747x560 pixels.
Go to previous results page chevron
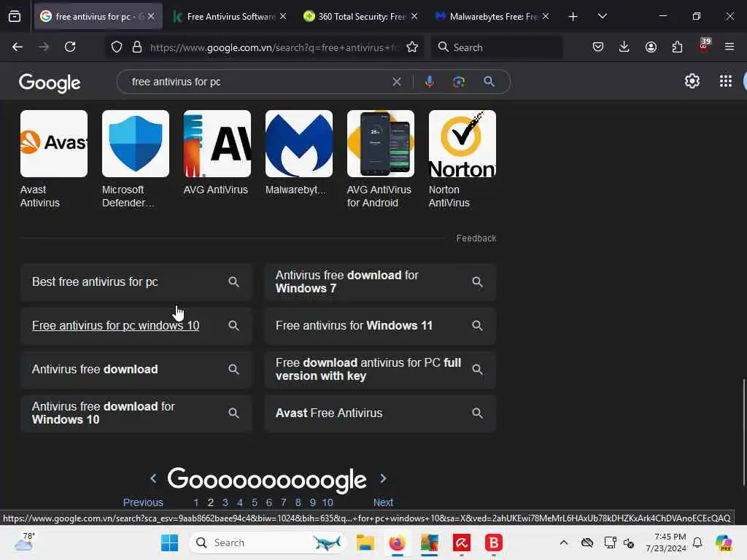pyautogui.click(x=153, y=478)
